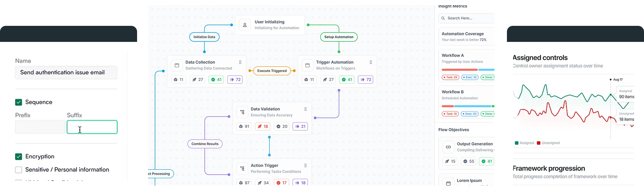
Task: Click the Suffix input field
Action: (92, 127)
